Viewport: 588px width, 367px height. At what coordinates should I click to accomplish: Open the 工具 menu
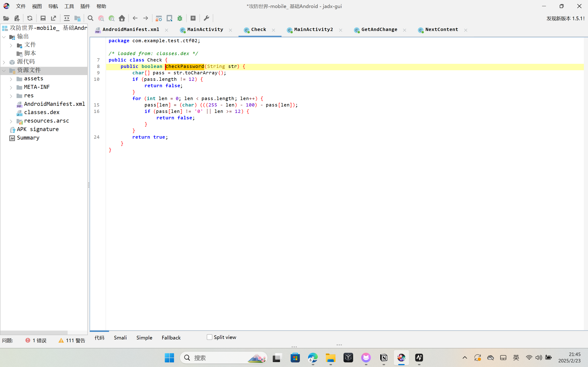(69, 6)
